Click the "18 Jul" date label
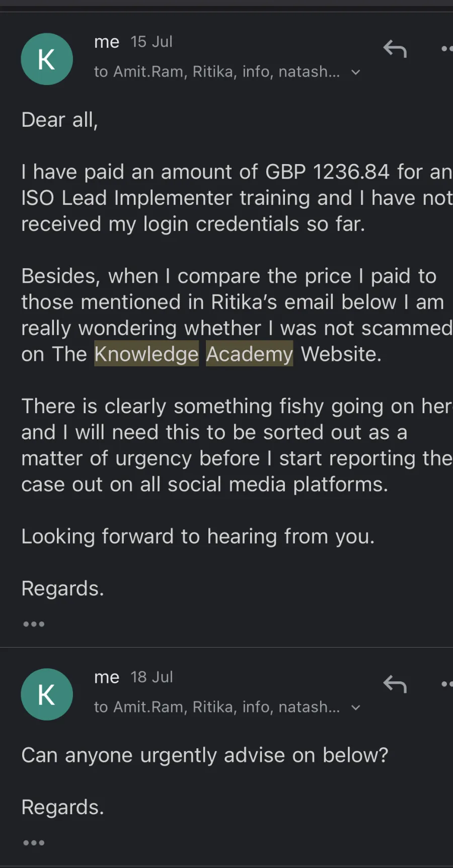This screenshot has height=868, width=453. 152,677
